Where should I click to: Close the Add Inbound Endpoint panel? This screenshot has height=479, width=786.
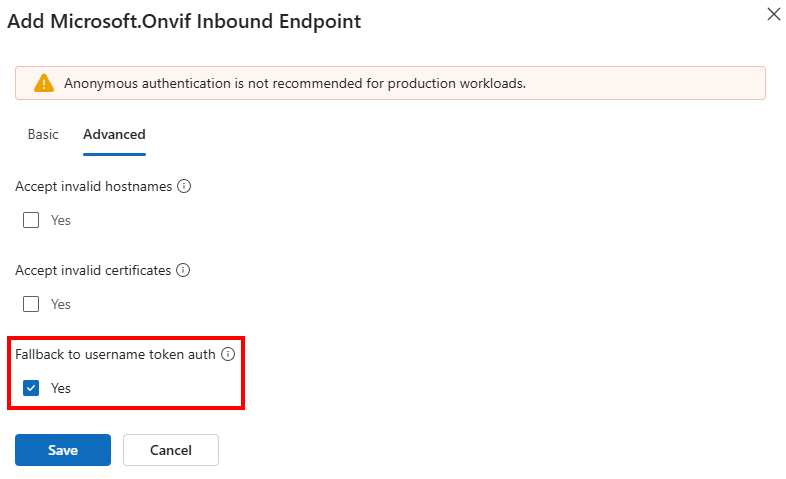coord(773,14)
